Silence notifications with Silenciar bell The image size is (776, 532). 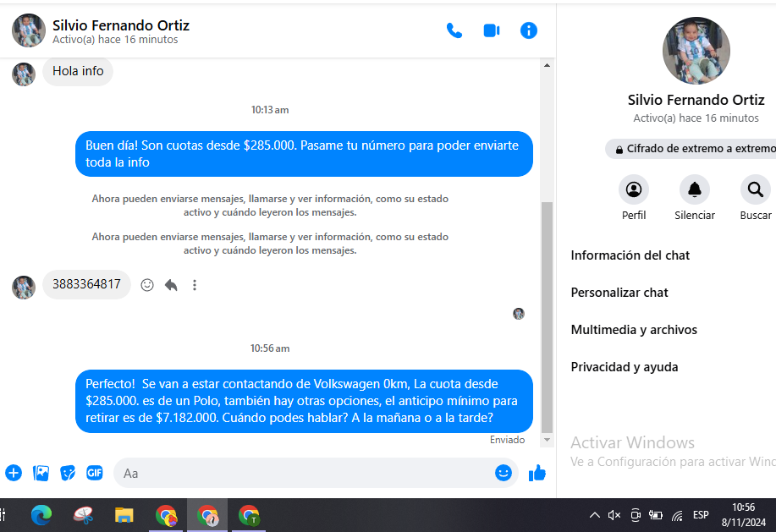point(695,189)
